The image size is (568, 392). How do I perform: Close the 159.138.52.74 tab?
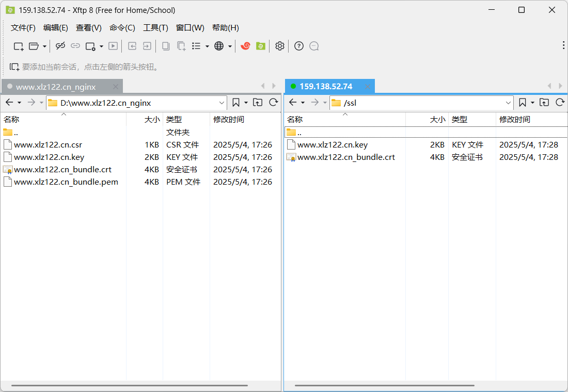coord(367,87)
